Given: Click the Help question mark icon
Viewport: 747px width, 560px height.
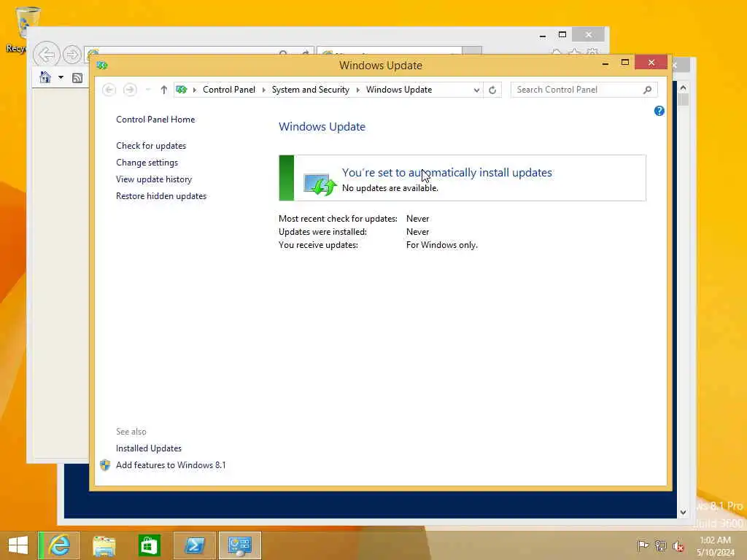Looking at the screenshot, I should coord(659,111).
